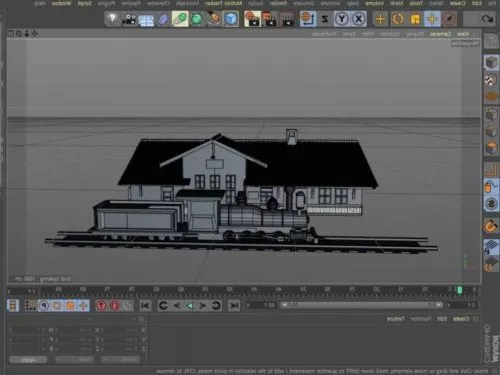Screen dimensions: 500x375
Task: Open the Motion Tracker menu
Action: 224,3
